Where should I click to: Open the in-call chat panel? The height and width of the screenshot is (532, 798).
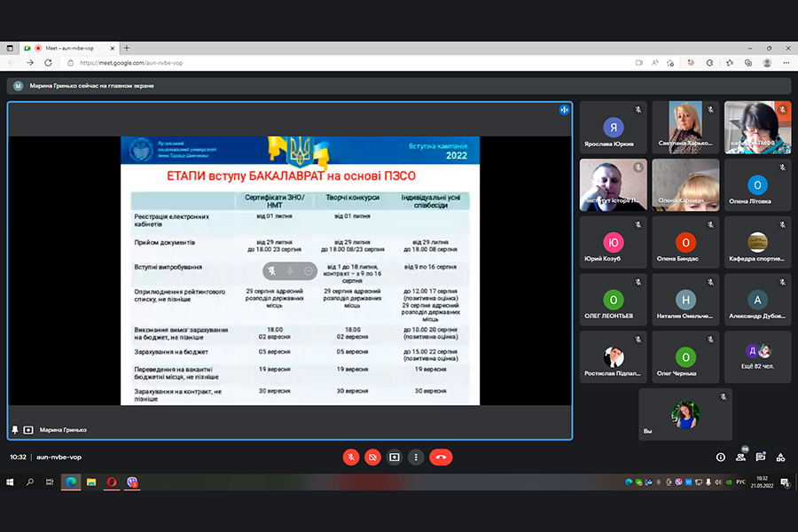[x=761, y=458]
